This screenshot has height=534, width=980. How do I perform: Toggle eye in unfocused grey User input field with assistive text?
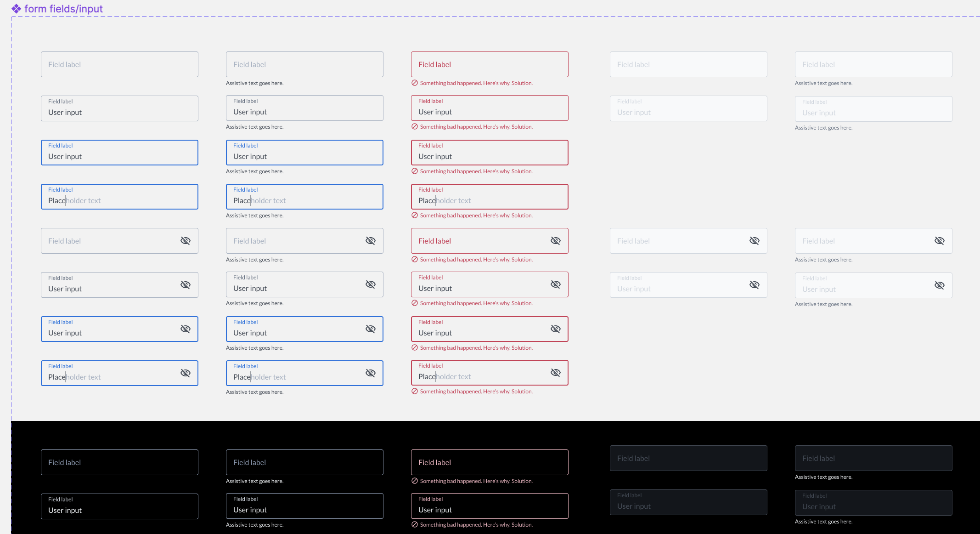[x=370, y=284]
